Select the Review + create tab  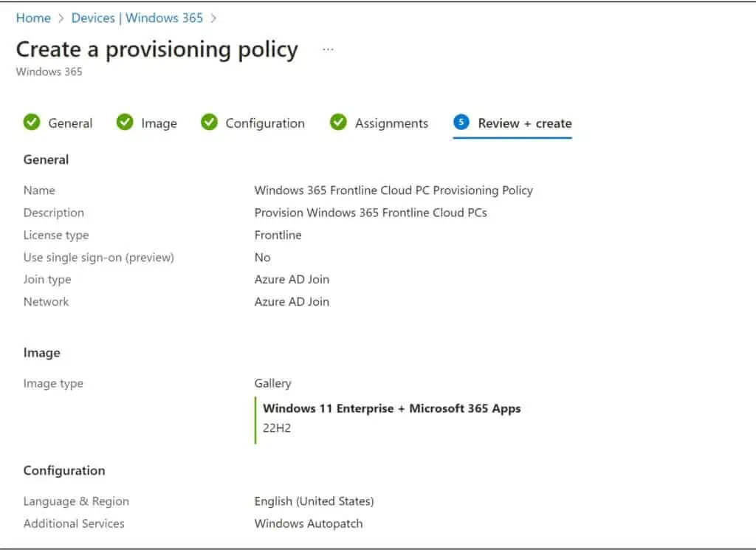pos(512,124)
